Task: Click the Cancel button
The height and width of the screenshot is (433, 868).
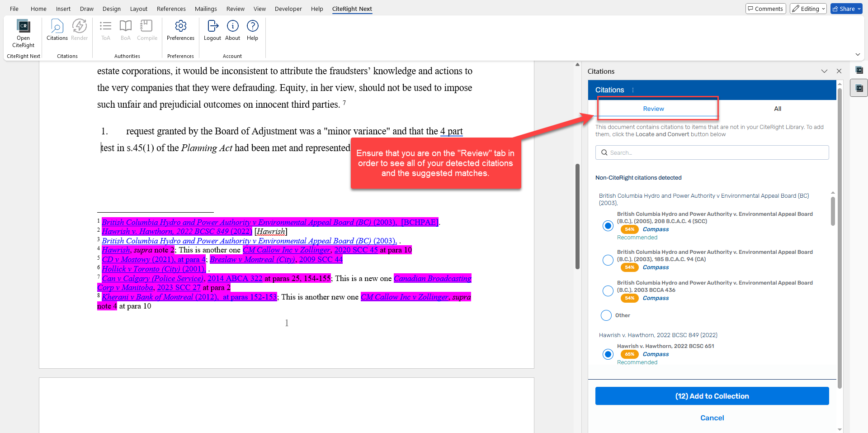Action: pos(712,418)
